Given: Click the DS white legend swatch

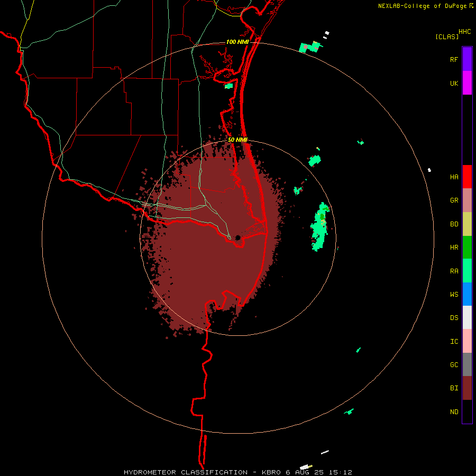Looking at the screenshot, I should pyautogui.click(x=467, y=317).
